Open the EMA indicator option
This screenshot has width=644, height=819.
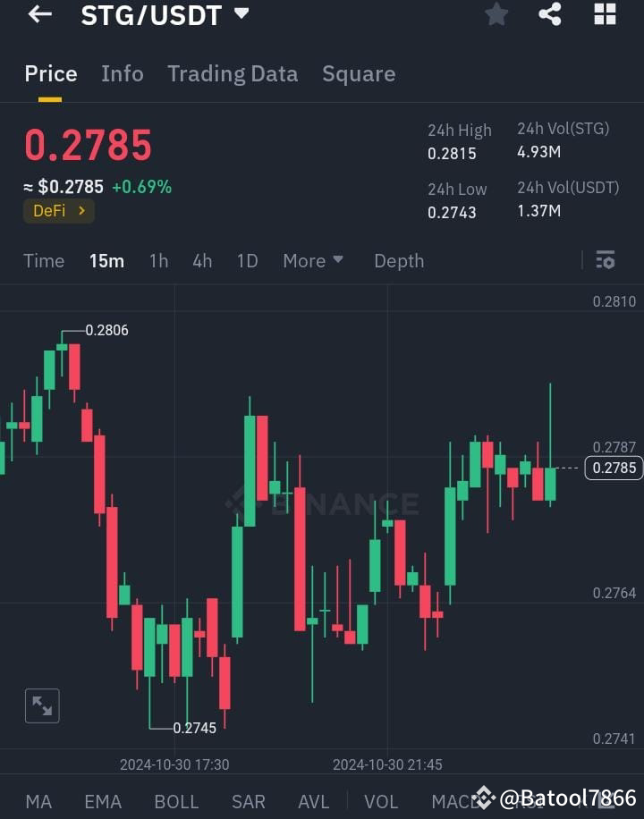(x=102, y=802)
